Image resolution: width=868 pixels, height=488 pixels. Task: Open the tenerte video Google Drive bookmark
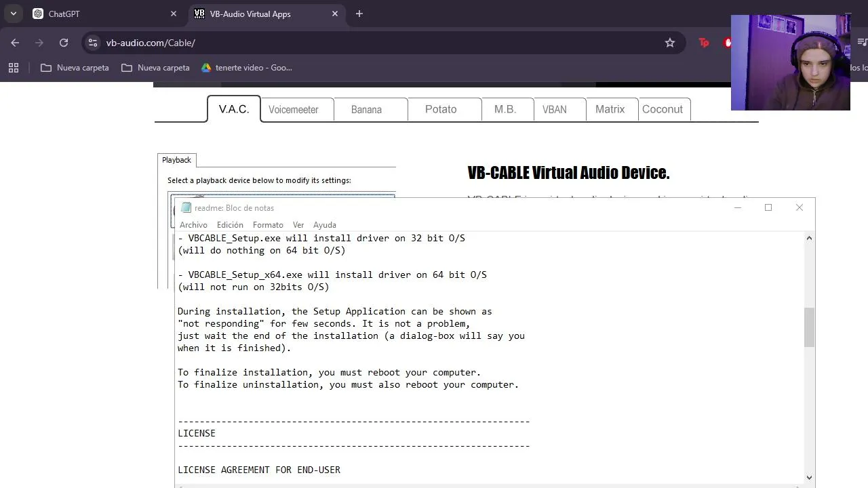[247, 68]
